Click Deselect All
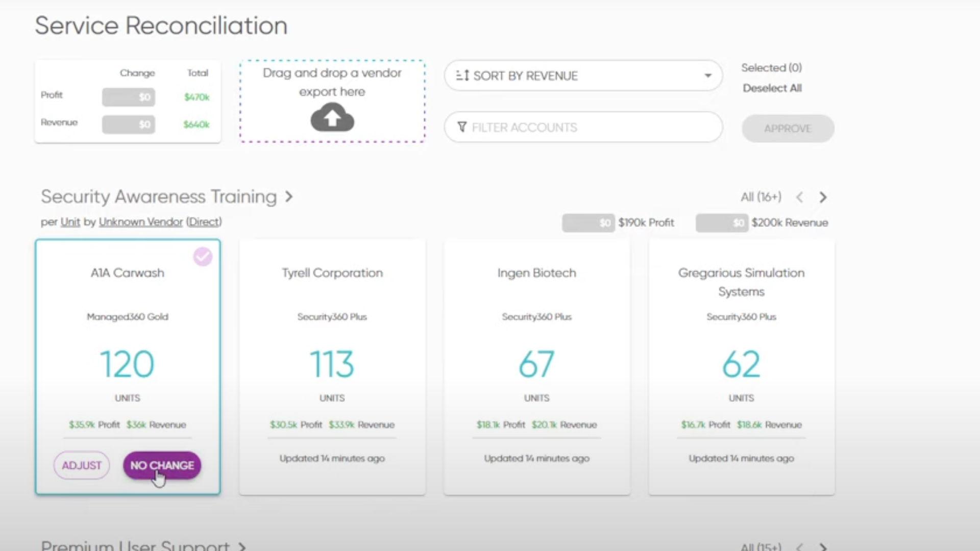 click(x=772, y=88)
